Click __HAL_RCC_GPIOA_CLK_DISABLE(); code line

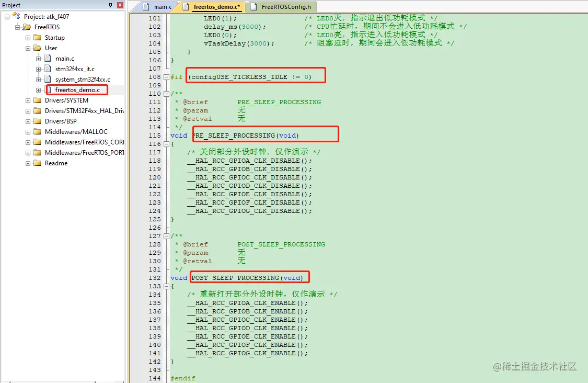click(249, 161)
